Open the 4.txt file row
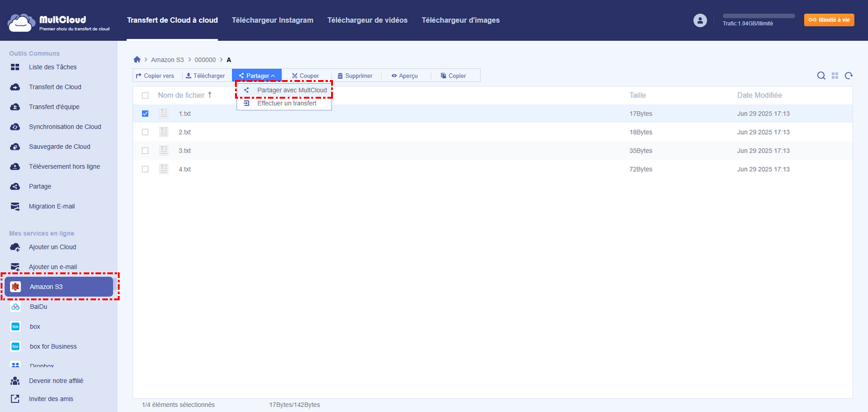 (x=185, y=169)
